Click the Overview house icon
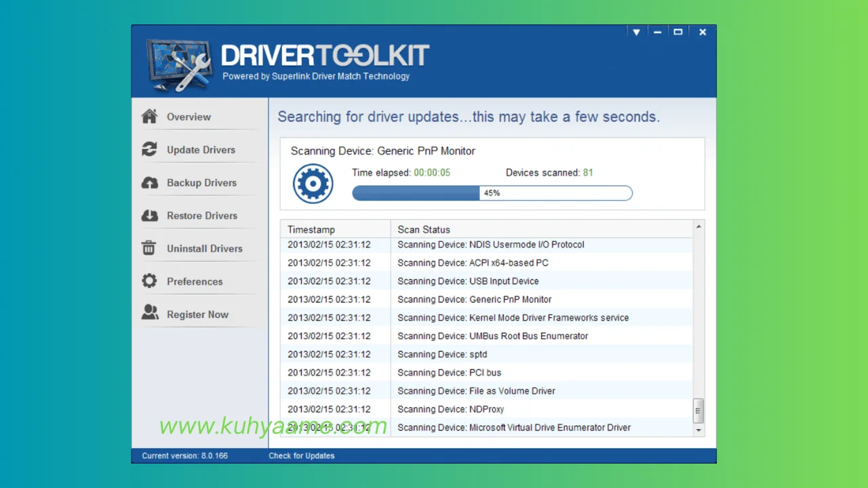Image resolution: width=868 pixels, height=488 pixels. pos(149,116)
